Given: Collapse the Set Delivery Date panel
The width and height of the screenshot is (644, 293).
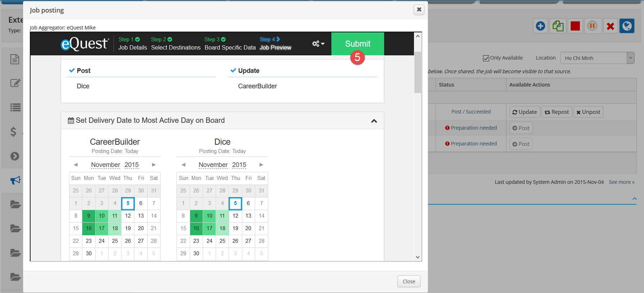Looking at the screenshot, I should point(374,121).
